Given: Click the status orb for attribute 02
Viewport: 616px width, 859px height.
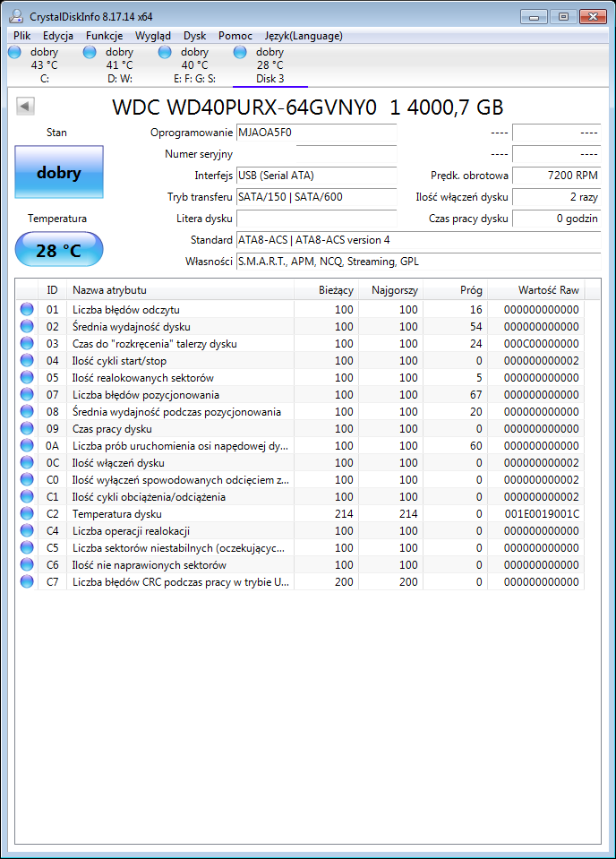Looking at the screenshot, I should 27,327.
